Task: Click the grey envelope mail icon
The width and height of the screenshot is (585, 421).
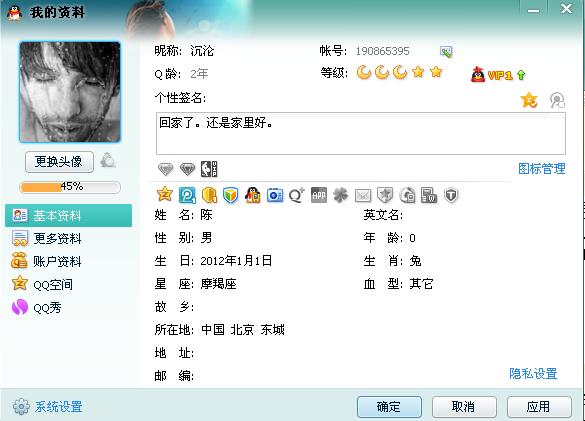Action: coord(363,195)
